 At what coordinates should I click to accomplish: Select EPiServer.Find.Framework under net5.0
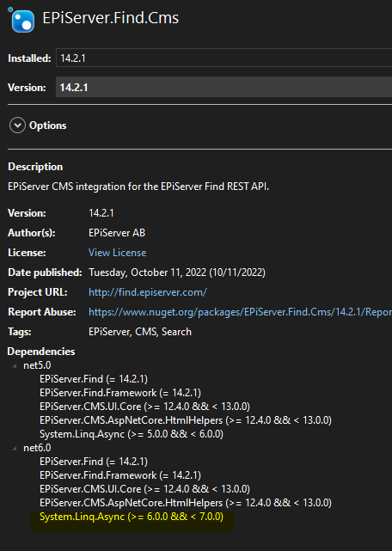pos(120,393)
